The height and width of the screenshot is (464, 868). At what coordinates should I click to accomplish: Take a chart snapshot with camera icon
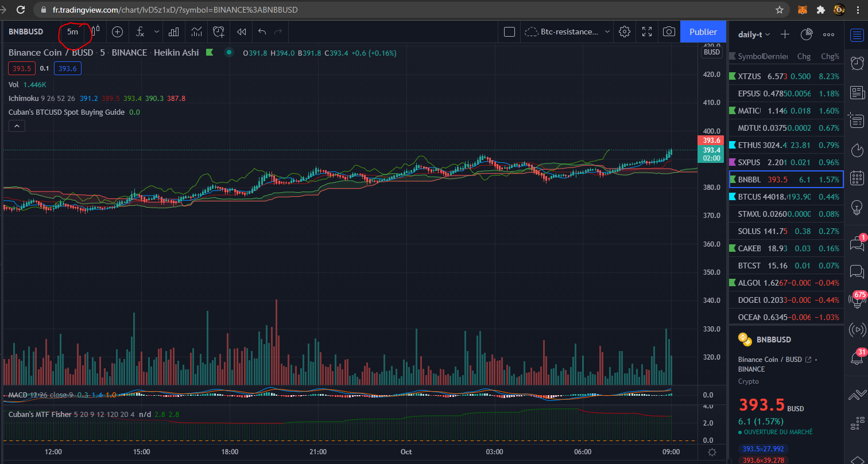669,32
